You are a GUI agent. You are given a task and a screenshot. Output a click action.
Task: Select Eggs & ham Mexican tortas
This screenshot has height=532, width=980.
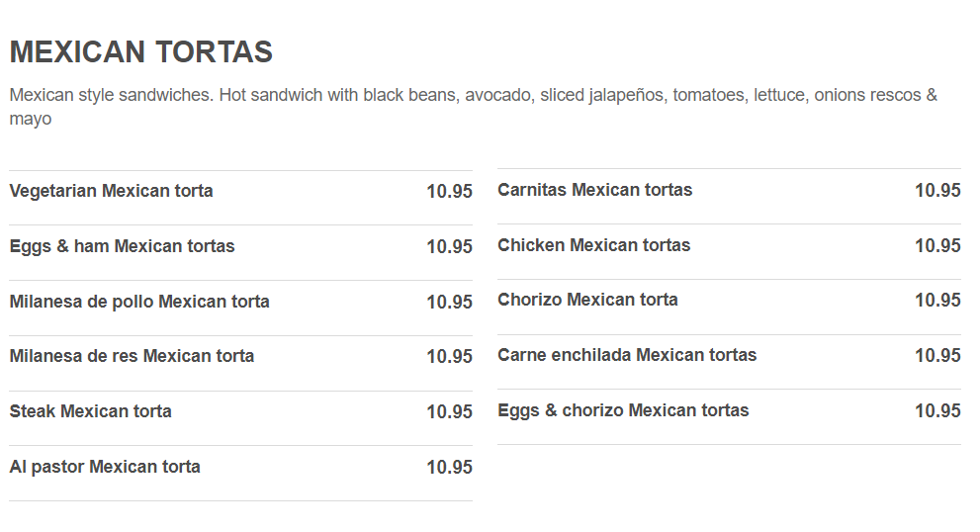122,246
